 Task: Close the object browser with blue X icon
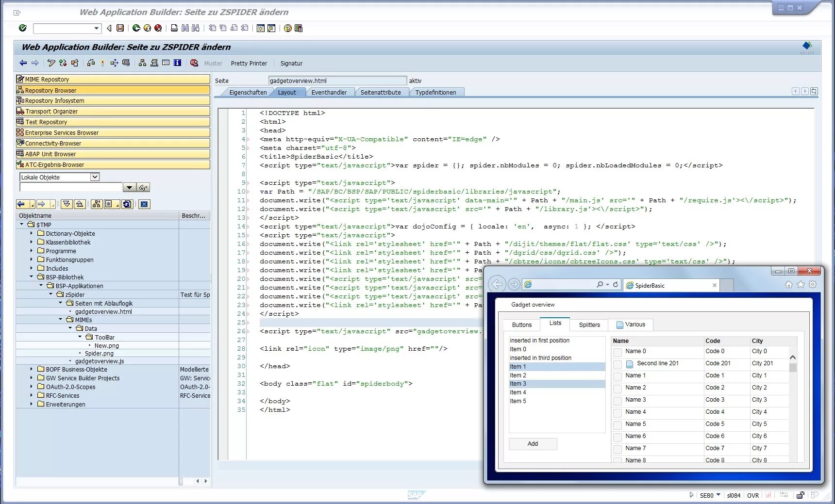tap(144, 204)
